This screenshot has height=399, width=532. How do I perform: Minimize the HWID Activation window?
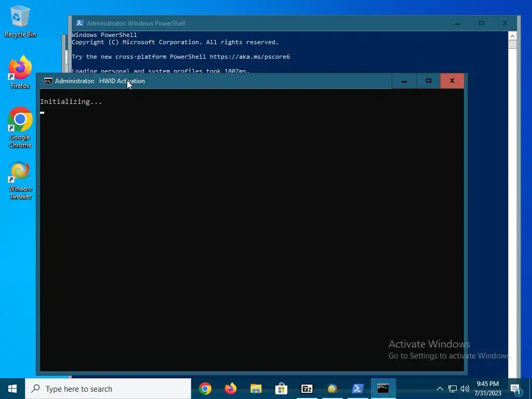[x=404, y=81]
